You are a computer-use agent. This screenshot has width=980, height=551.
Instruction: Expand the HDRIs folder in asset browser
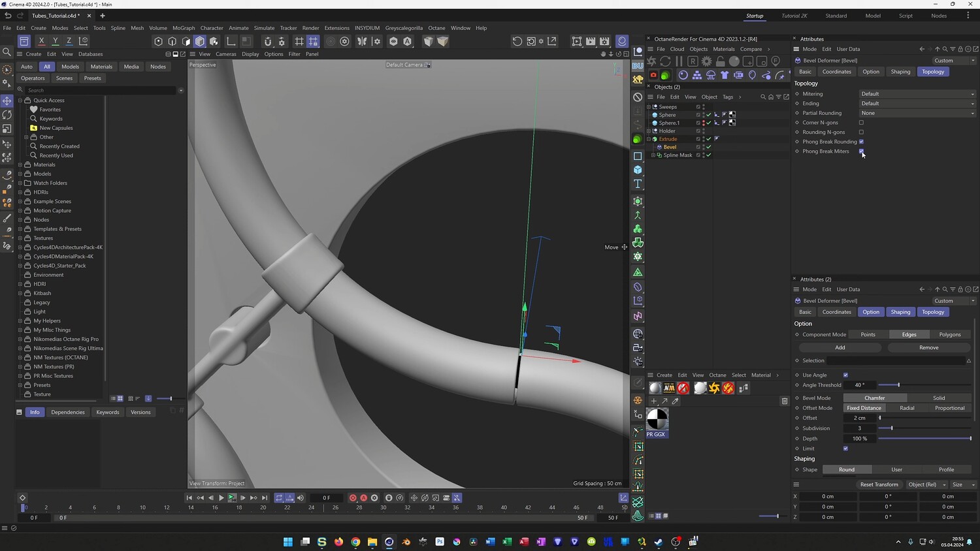pos(20,192)
